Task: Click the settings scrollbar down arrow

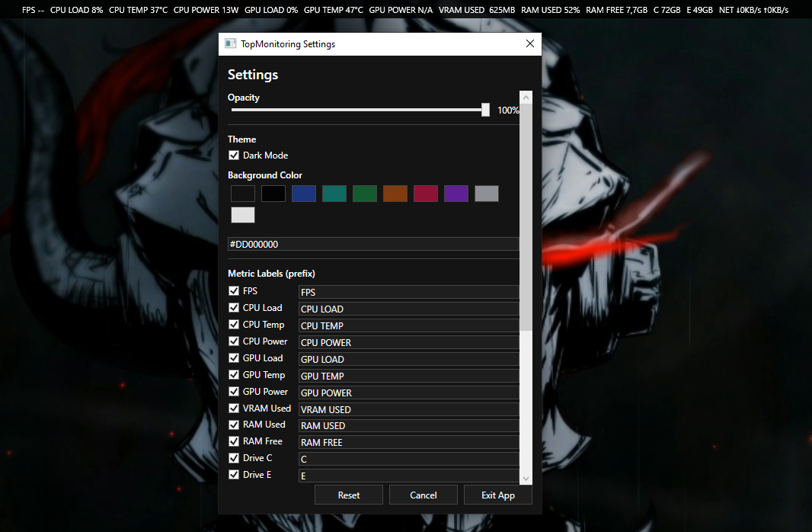Action: tap(526, 478)
